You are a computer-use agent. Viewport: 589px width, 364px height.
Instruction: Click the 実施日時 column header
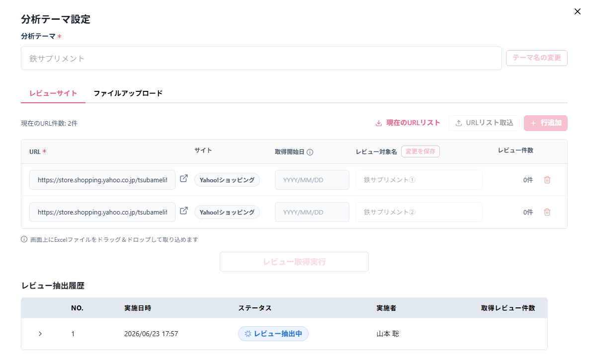(x=138, y=308)
